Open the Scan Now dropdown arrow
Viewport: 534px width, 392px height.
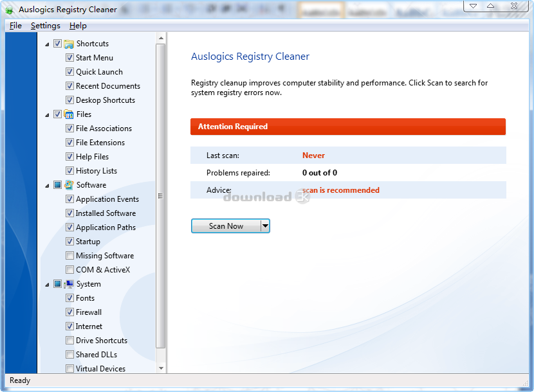(265, 226)
